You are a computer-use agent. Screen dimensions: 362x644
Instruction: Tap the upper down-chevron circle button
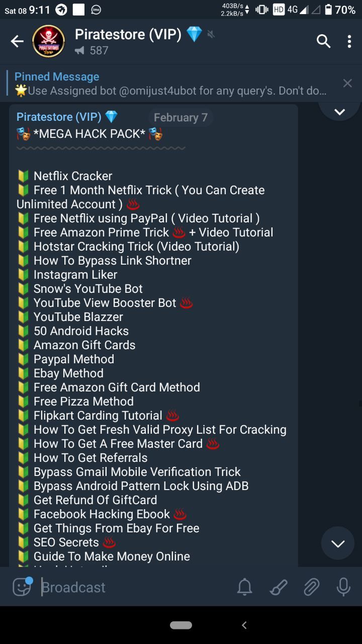coord(340,111)
